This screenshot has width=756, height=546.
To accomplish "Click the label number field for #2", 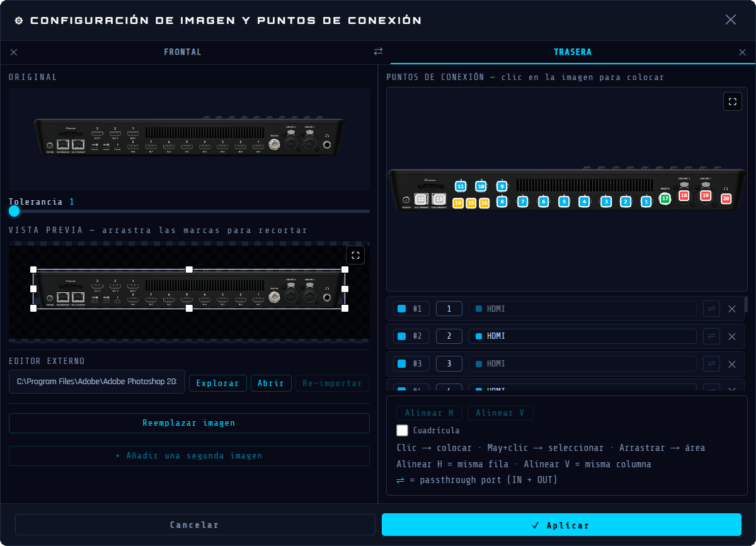I will pos(449,336).
